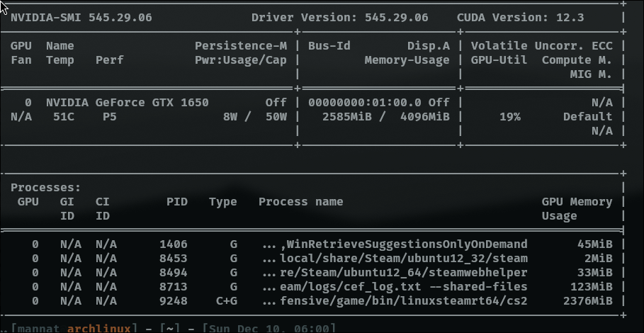Image resolution: width=644 pixels, height=333 pixels.
Task: Click the NVIDIA-SMI 545.29.06 version text
Action: 81,17
